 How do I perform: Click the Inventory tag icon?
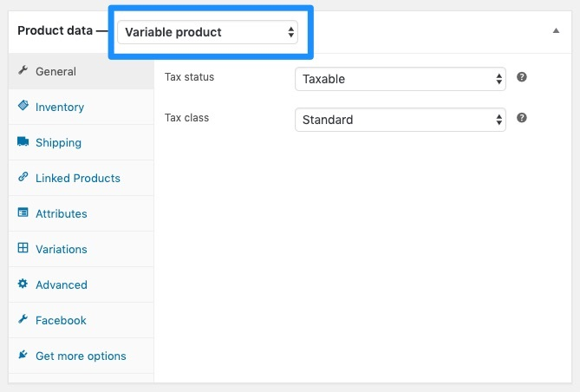pyautogui.click(x=23, y=106)
